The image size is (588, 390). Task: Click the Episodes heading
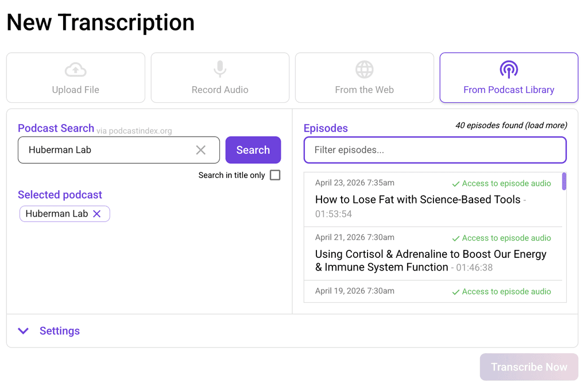point(326,128)
